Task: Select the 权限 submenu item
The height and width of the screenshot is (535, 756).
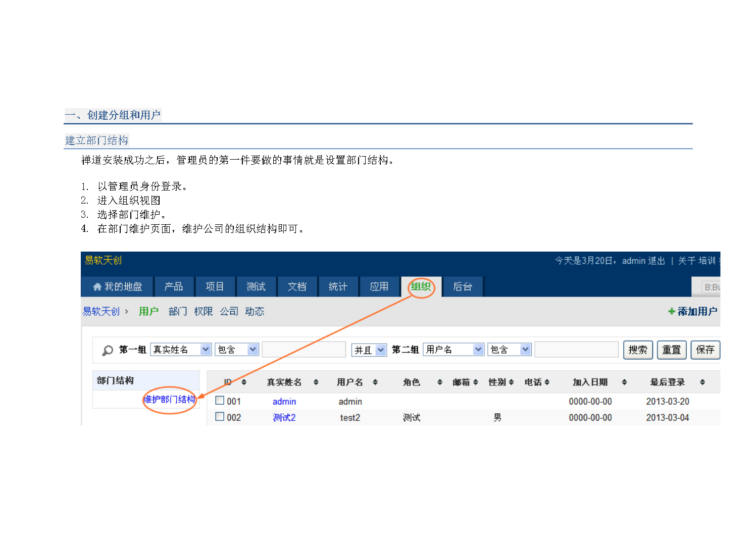Action: [x=204, y=311]
